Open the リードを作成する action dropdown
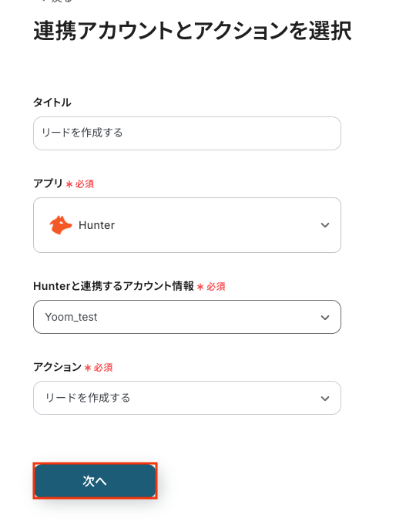The height and width of the screenshot is (532, 396). (187, 398)
